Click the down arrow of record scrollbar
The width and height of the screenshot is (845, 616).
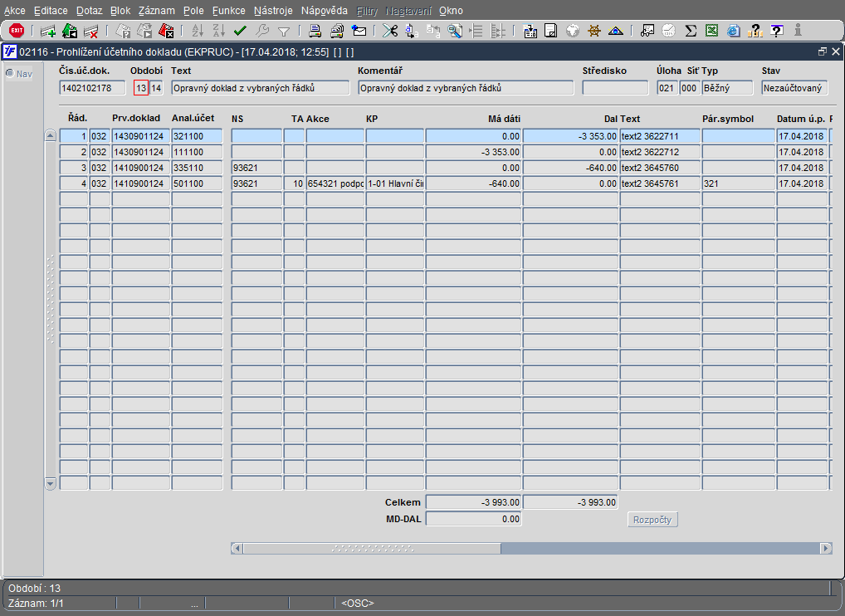(x=50, y=483)
